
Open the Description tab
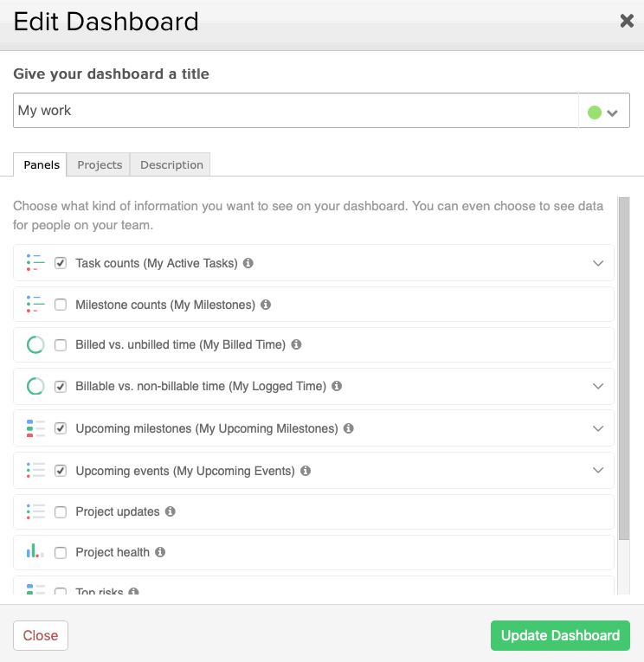pos(171,164)
